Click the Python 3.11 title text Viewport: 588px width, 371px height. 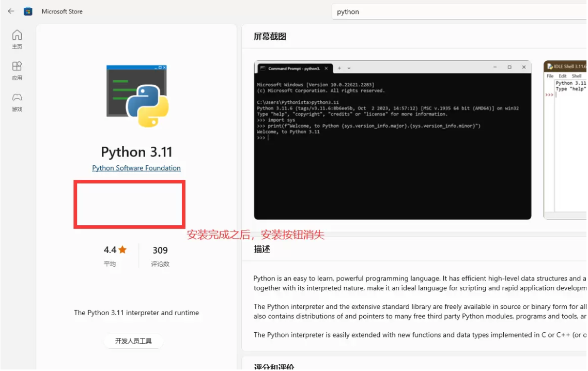[136, 152]
